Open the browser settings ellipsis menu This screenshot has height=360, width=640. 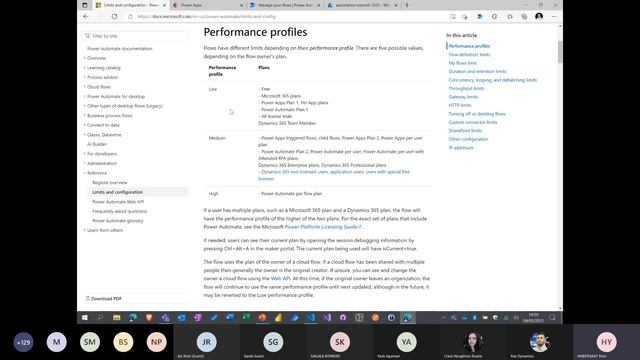click(554, 16)
